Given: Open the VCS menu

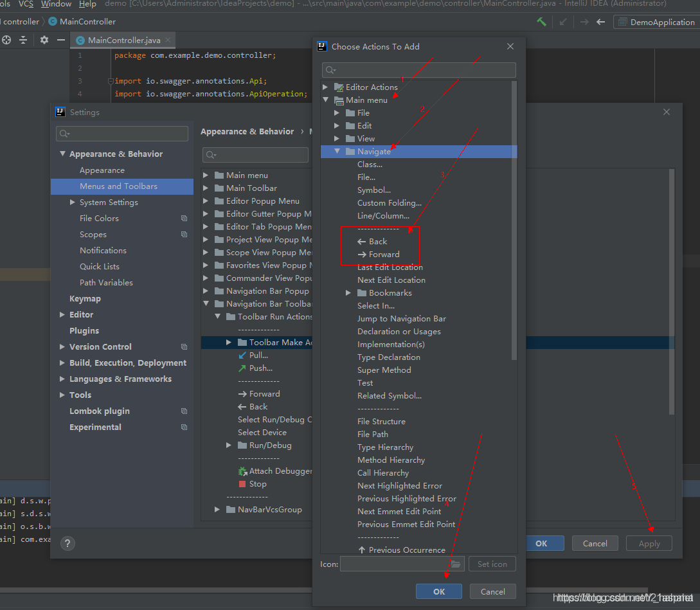Looking at the screenshot, I should 26,4.
